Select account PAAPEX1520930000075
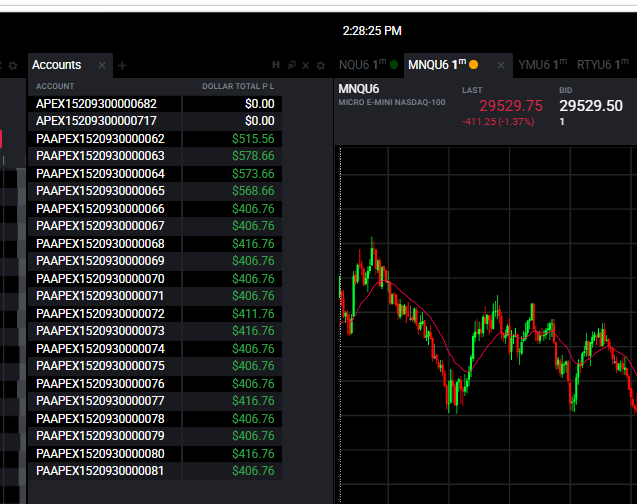This screenshot has height=504, width=637. tap(100, 366)
